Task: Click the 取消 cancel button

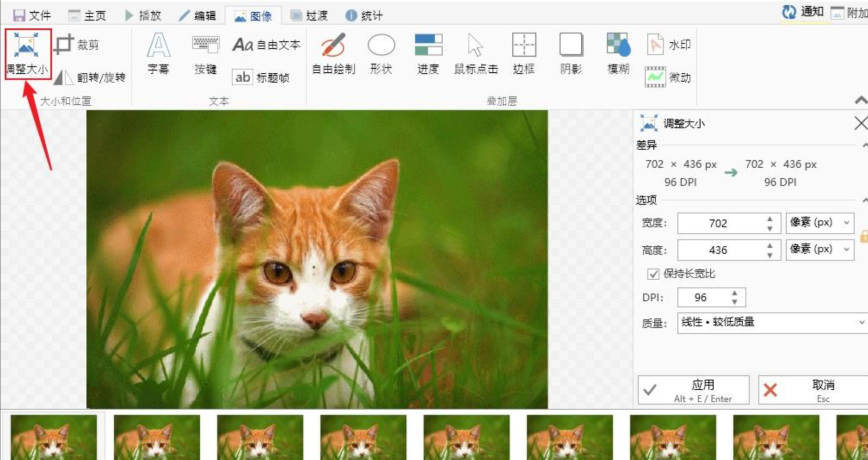Action: (x=813, y=390)
